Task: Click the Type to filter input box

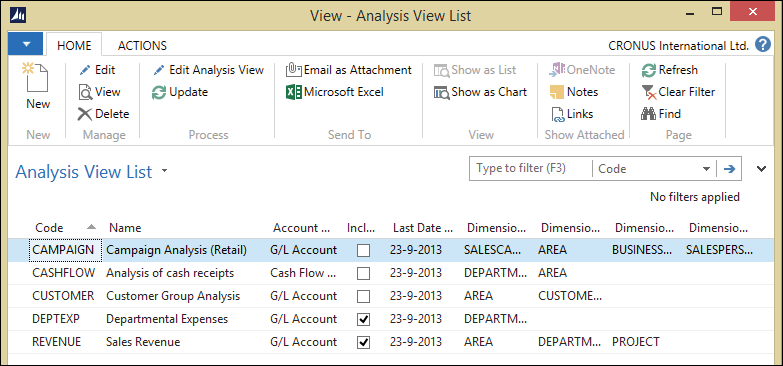Action: (530, 169)
